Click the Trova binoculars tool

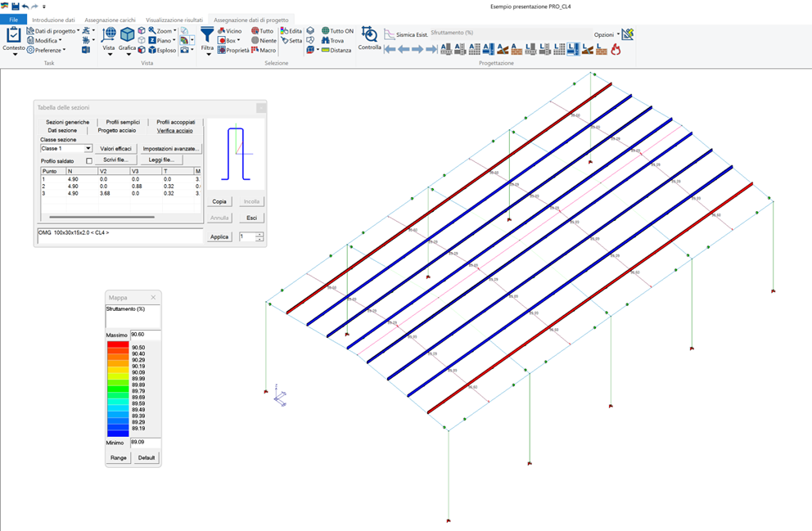332,40
